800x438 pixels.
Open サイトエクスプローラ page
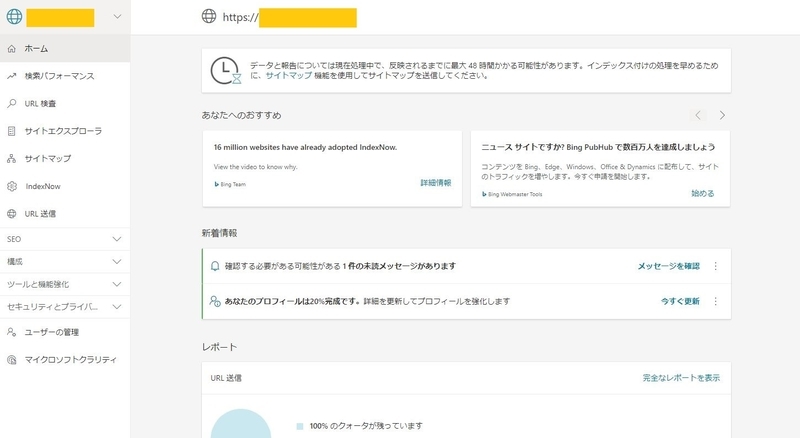click(x=65, y=131)
